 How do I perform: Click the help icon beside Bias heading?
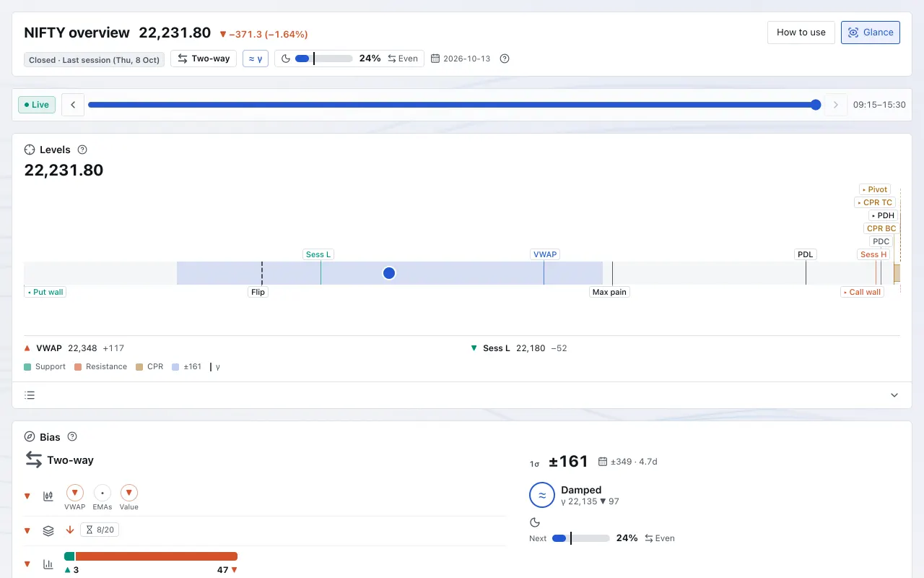pos(72,436)
